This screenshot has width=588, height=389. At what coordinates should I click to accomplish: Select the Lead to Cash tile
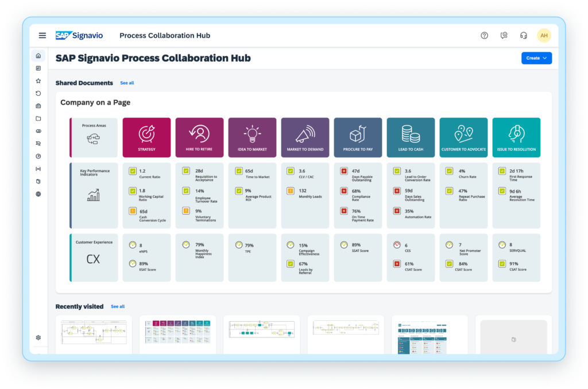point(411,137)
